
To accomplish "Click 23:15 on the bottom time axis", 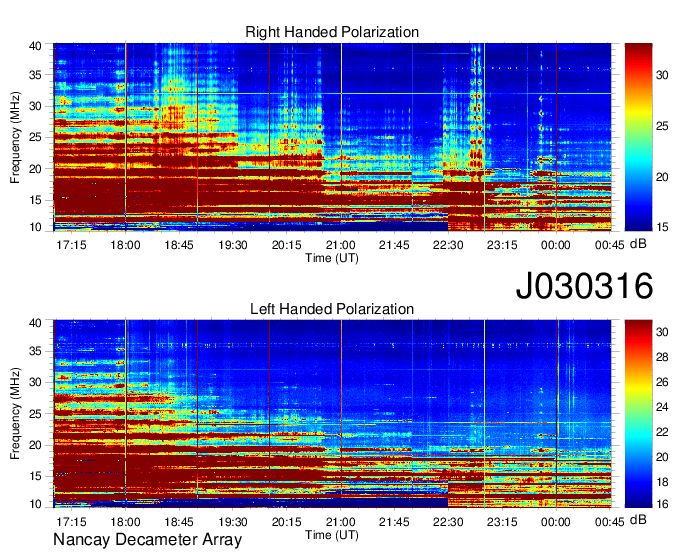I will point(502,522).
